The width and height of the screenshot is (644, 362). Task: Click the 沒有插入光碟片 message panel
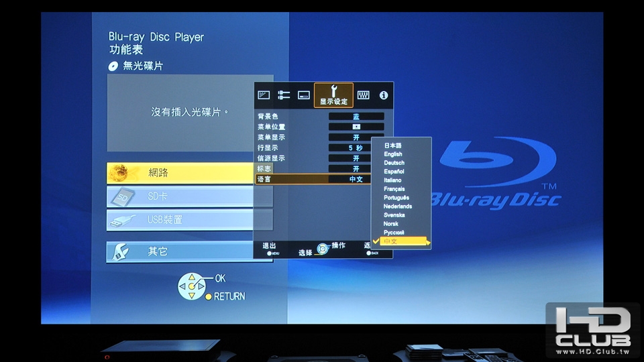coord(190,113)
